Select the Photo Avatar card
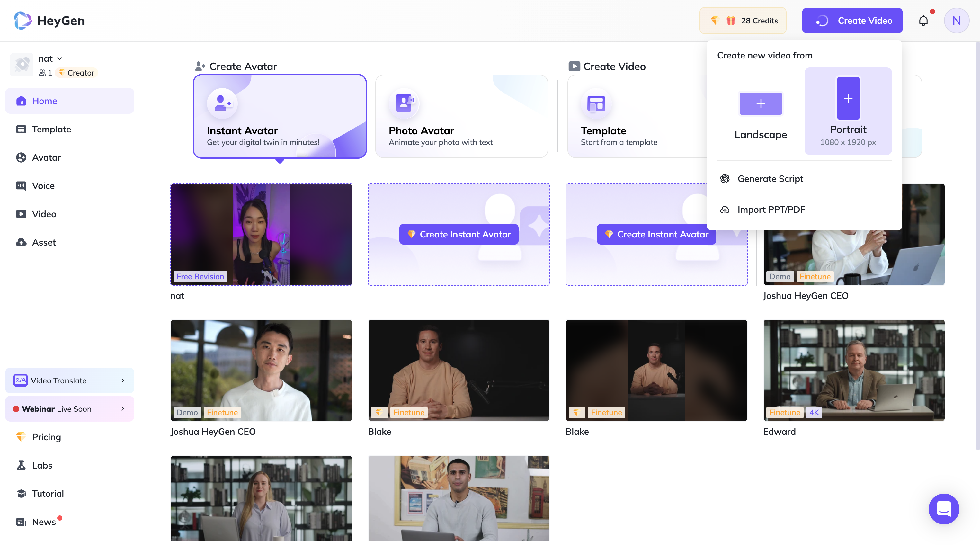Screen dimensions: 980x545 pos(461,116)
